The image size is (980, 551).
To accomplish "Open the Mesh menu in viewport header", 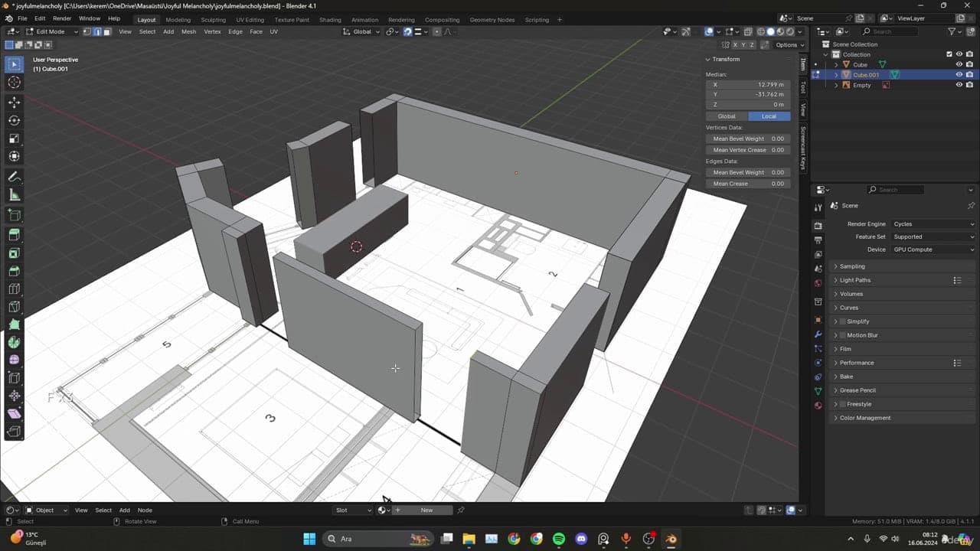I will click(x=188, y=31).
